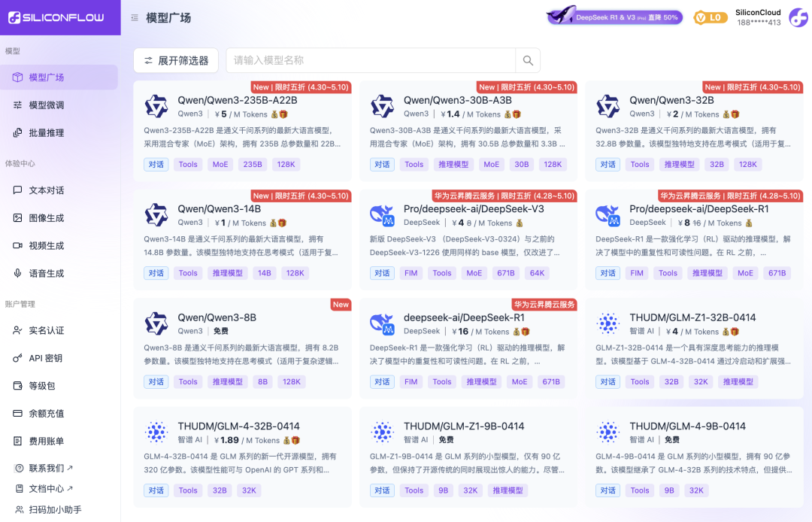Open Qwen/Qwen3-32B model title
Viewport: 812px width, 522px height.
click(671, 101)
